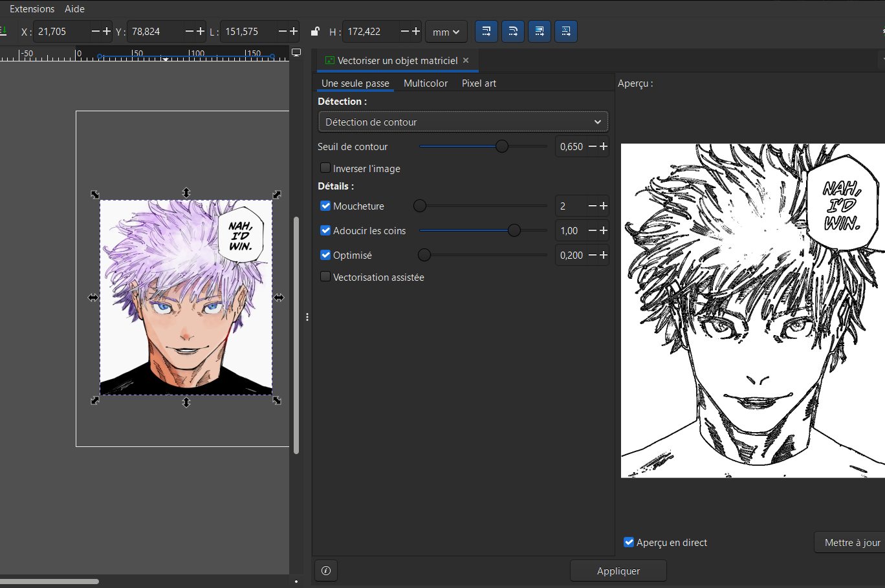Toggle scale rounded corners with rectangles
This screenshot has height=588, width=885.
click(x=513, y=31)
